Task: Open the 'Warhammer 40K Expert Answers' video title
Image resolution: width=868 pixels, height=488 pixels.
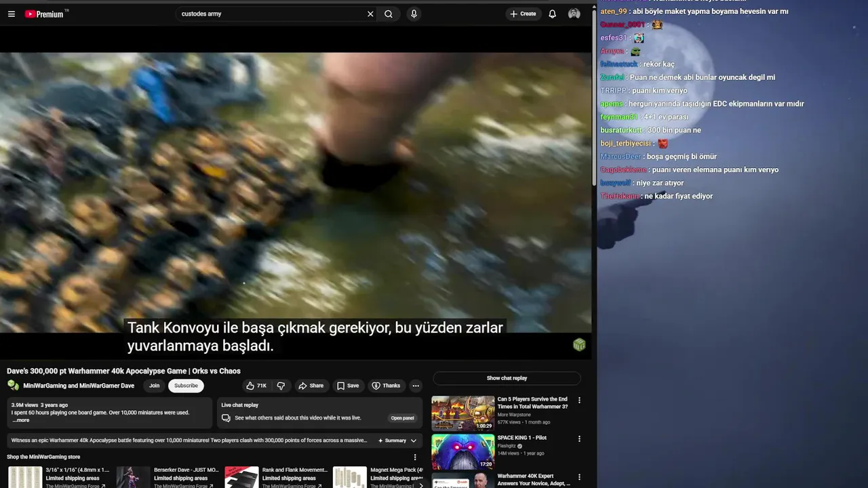Action: (534, 479)
